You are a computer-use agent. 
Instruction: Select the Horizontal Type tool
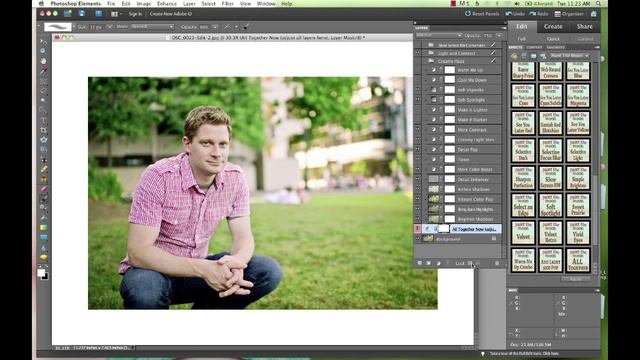click(43, 120)
